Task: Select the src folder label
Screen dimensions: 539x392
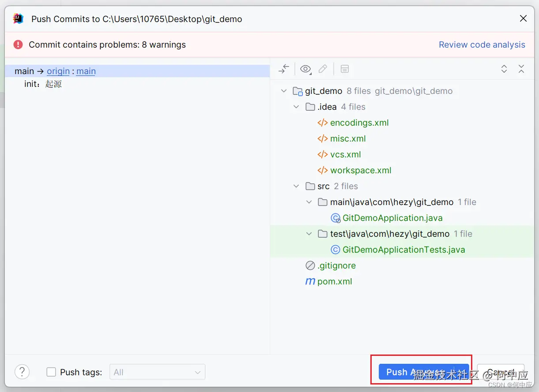Action: 324,186
